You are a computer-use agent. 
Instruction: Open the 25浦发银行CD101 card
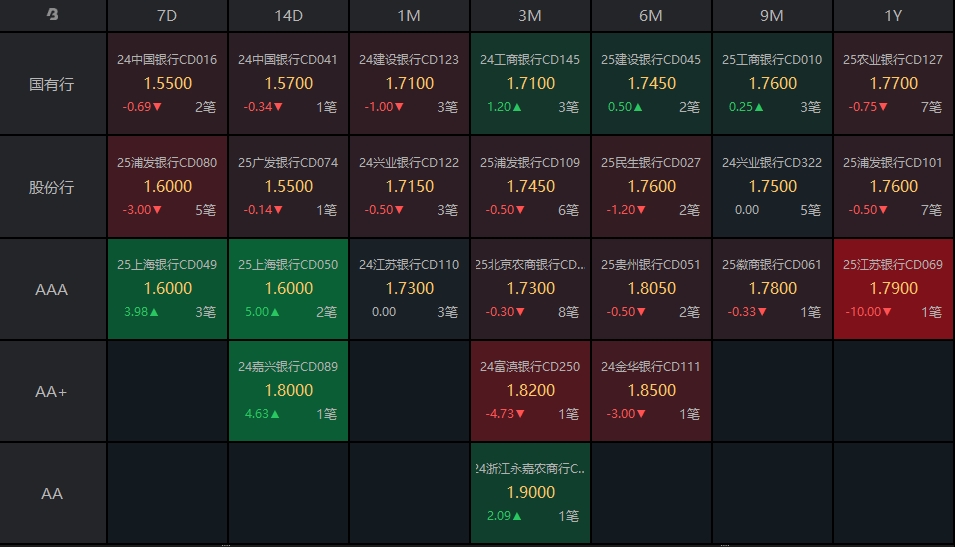893,186
